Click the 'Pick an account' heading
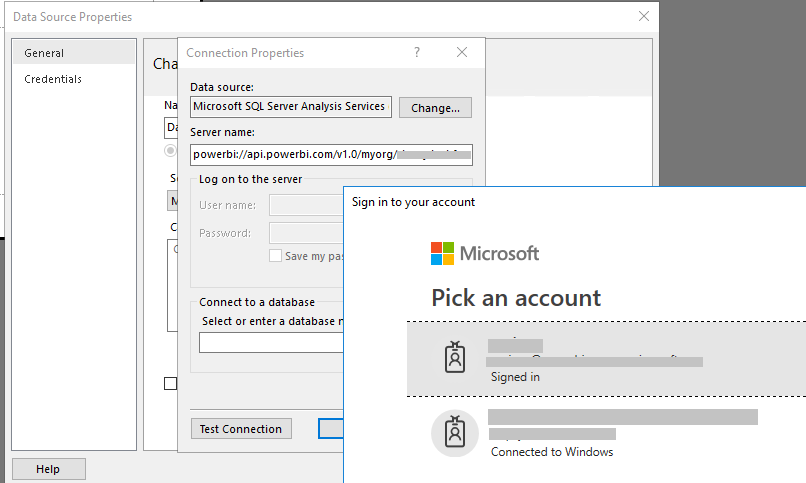806x483 pixels. 516,298
